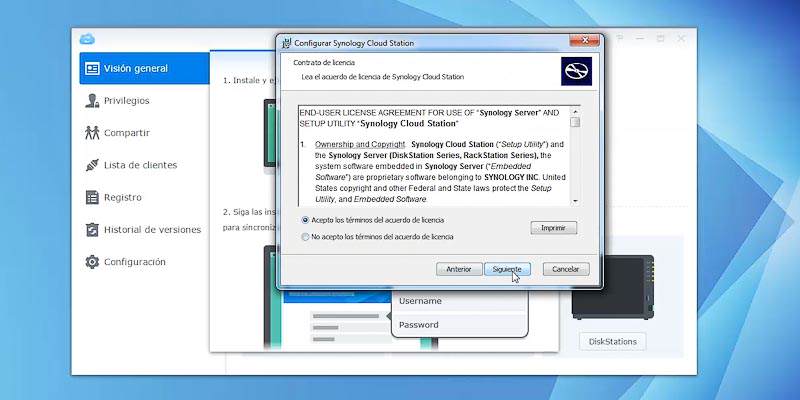800x400 pixels.
Task: Click the license scrollbar up arrow
Action: click(576, 111)
